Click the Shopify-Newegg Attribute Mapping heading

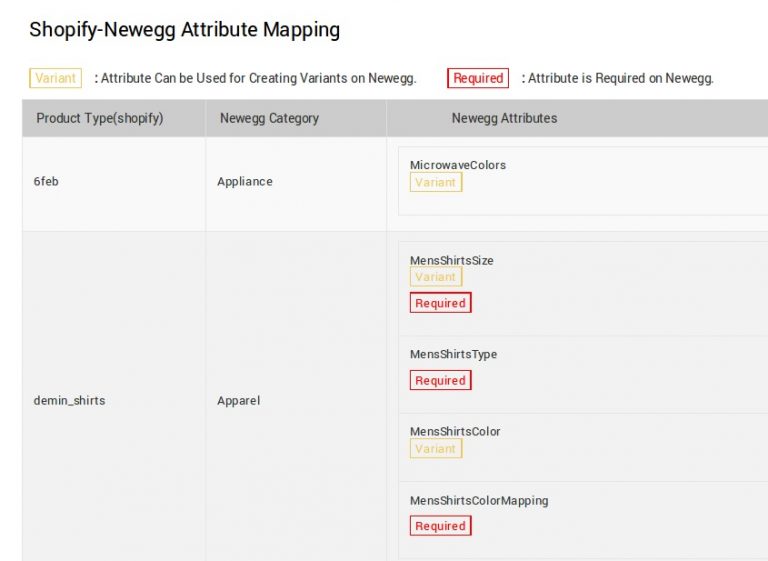point(185,29)
